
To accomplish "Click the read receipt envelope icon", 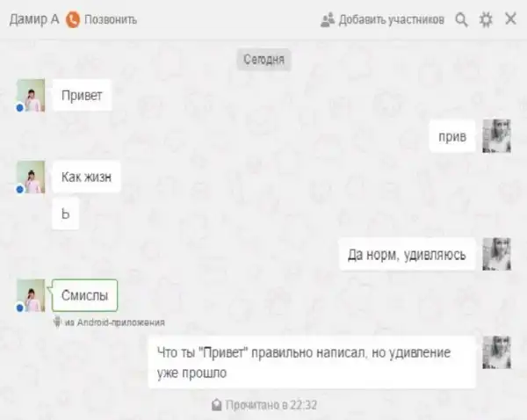I will [217, 405].
